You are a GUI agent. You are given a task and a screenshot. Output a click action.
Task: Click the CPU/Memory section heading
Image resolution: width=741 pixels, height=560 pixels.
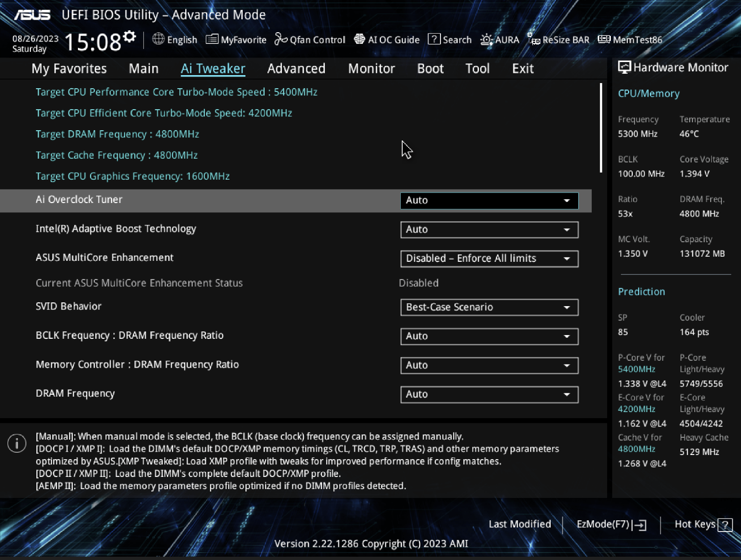[x=649, y=93]
